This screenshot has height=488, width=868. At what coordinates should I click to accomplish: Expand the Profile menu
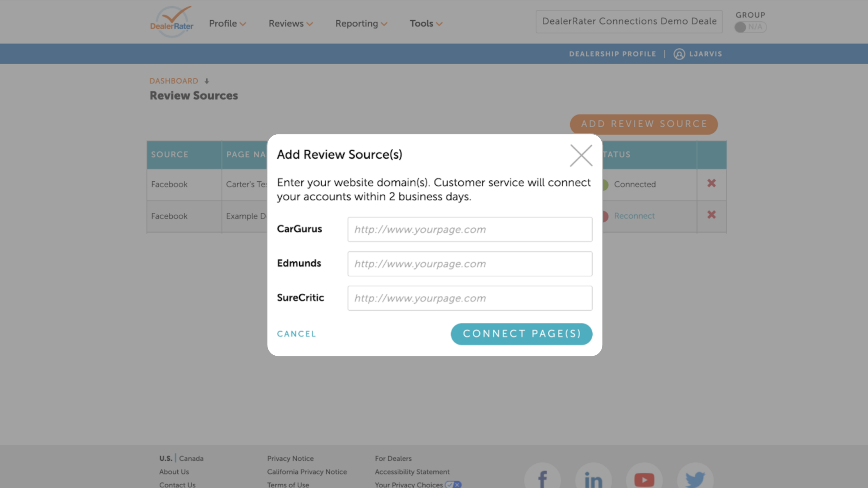click(x=227, y=23)
